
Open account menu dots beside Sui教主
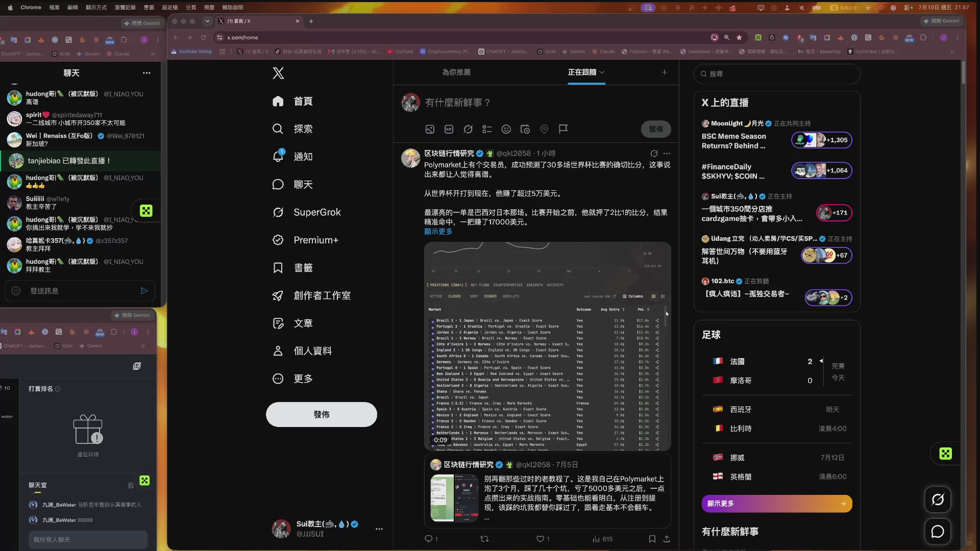(x=379, y=529)
